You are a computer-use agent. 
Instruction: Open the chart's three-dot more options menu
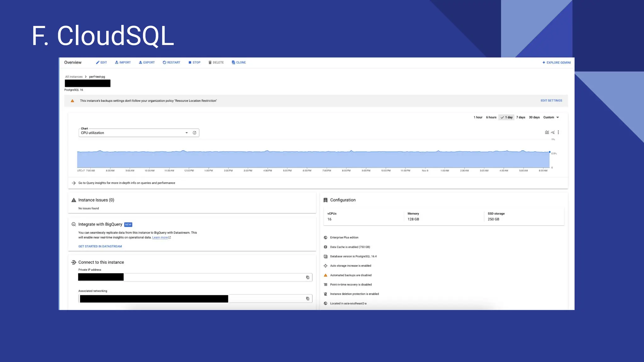pyautogui.click(x=558, y=132)
